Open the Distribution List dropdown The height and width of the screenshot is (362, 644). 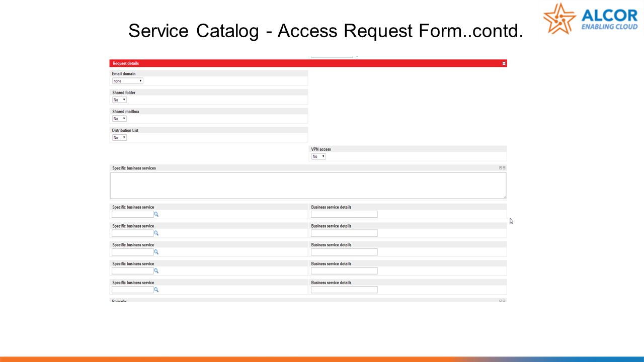[x=119, y=137]
